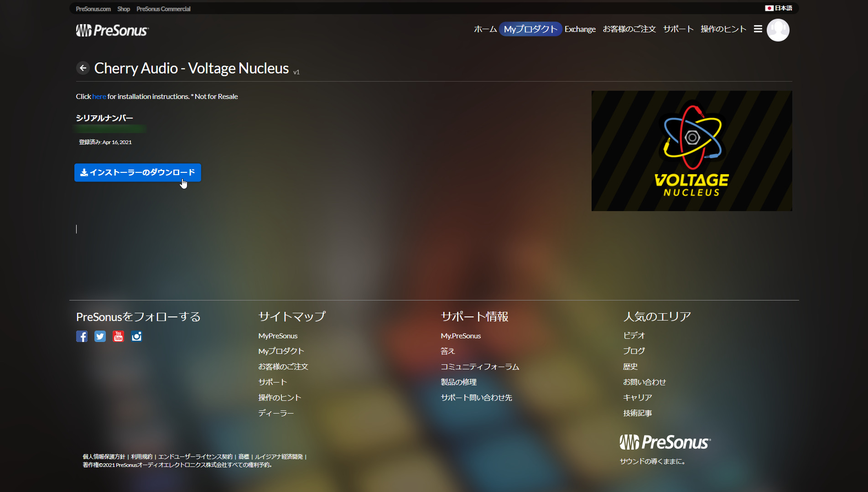Open 技術記事 footer link
The height and width of the screenshot is (492, 868).
pos(638,413)
